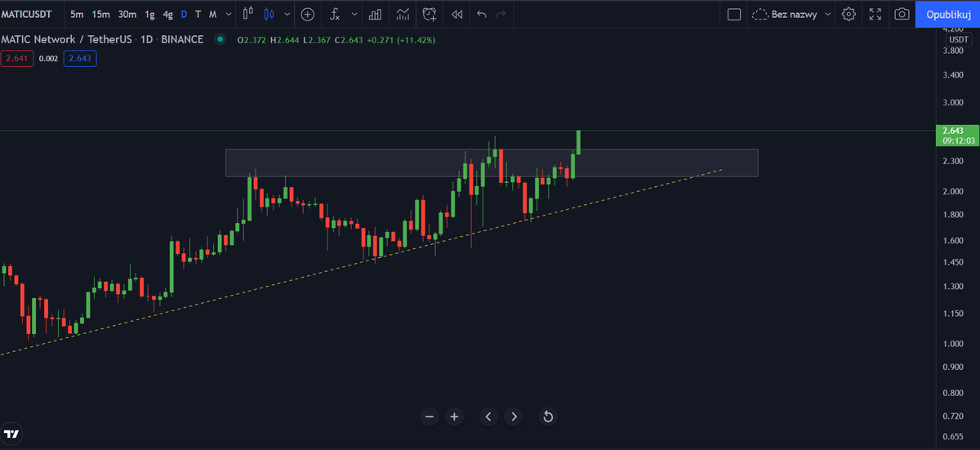Screen dimensions: 980x450
Task: Click the chart pan right arrow
Action: pyautogui.click(x=513, y=417)
